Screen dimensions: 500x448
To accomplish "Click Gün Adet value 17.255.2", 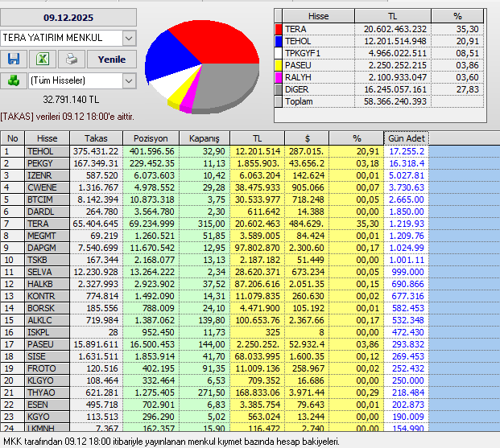I will pos(407,151).
